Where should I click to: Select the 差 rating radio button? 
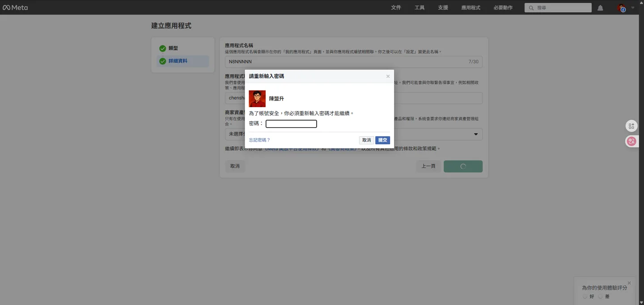(x=600, y=297)
